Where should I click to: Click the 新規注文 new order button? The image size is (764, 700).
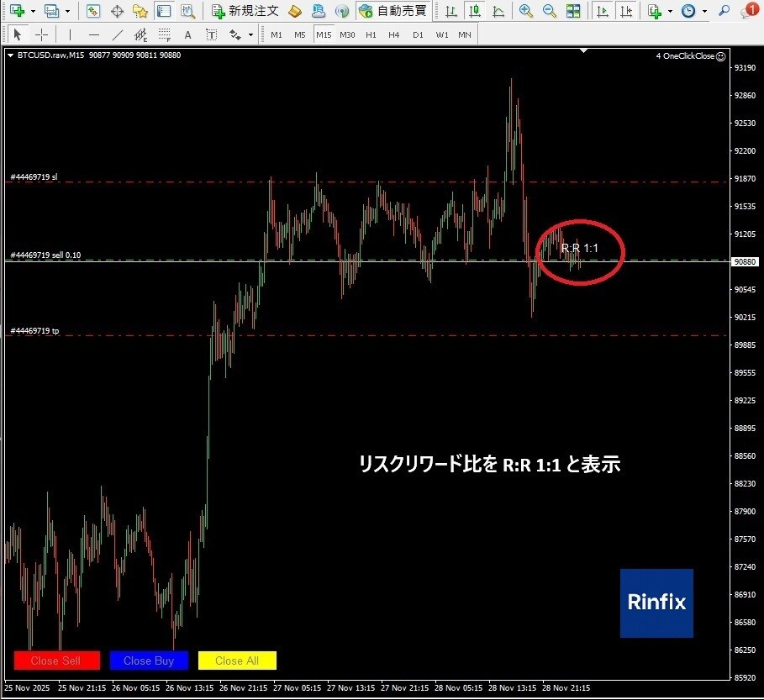245,11
